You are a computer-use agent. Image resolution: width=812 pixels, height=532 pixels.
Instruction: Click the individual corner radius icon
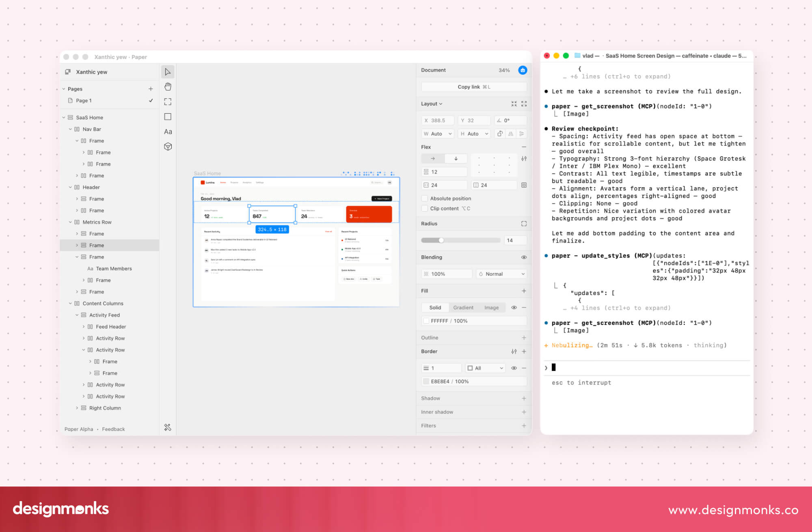(x=524, y=224)
